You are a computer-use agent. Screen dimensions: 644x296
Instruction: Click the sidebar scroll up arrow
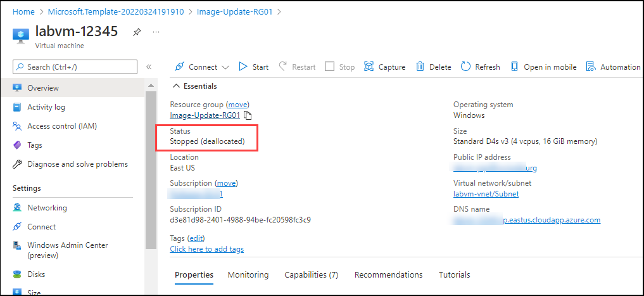pos(151,86)
